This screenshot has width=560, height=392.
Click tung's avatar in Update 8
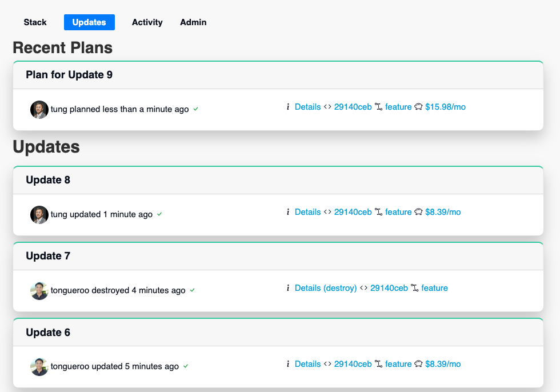(39, 214)
